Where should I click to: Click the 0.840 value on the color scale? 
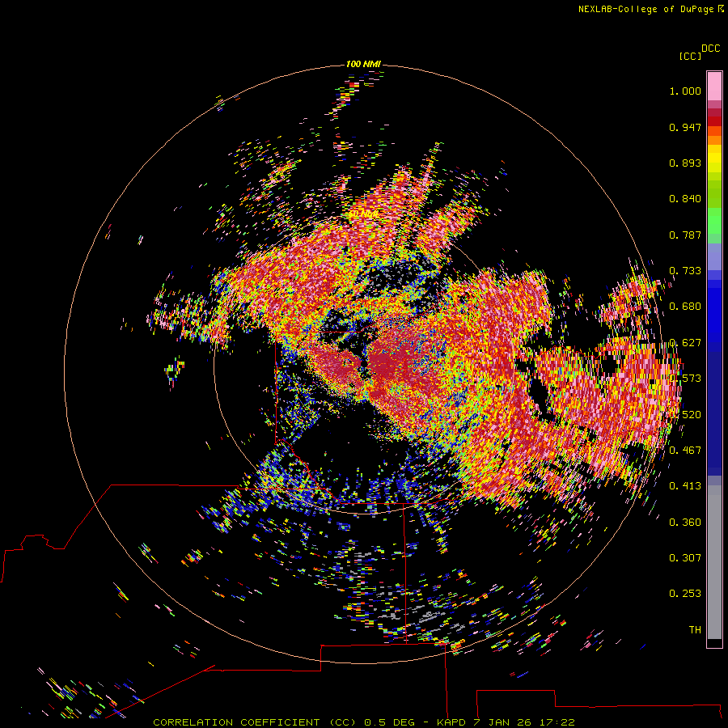pyautogui.click(x=685, y=199)
